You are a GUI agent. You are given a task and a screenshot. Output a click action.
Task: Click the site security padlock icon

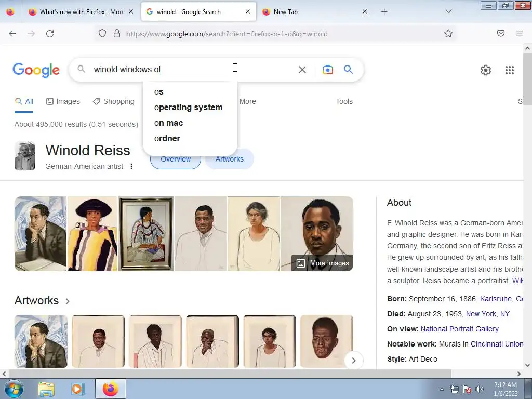tap(117, 34)
